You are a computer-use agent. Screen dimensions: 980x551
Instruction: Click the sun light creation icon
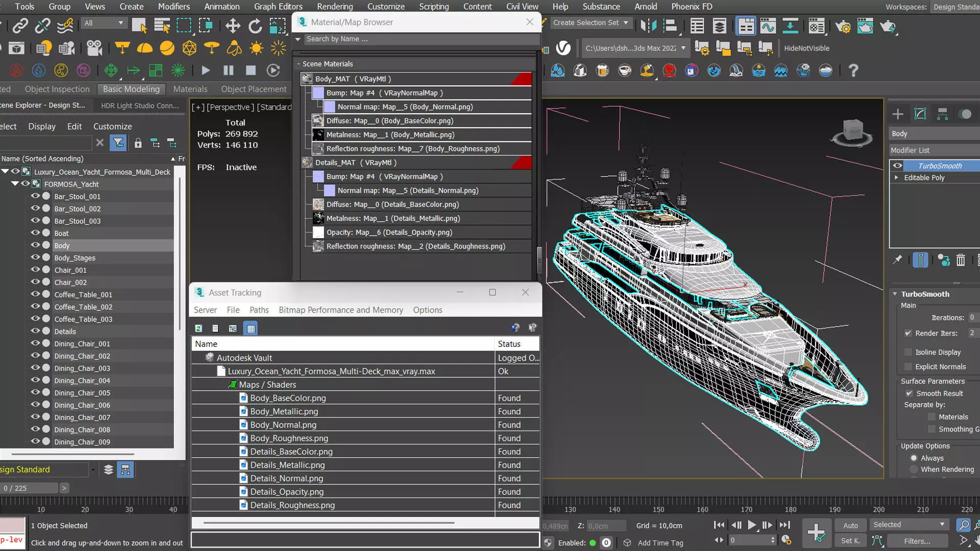pyautogui.click(x=256, y=48)
